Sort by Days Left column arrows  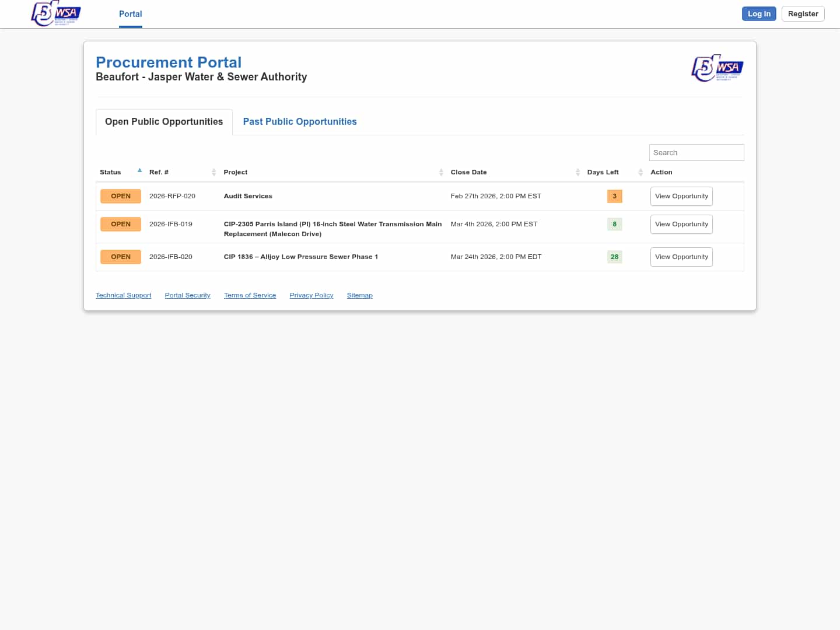coord(640,172)
